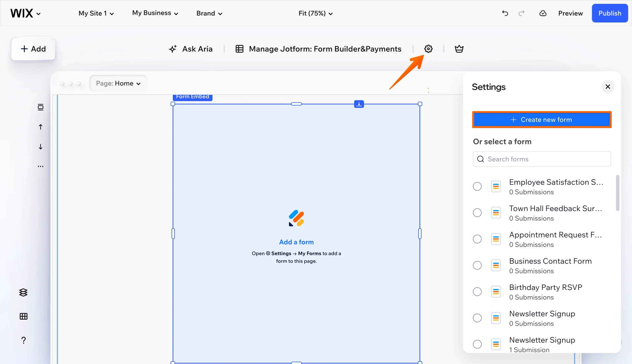Open the Fit (75%) zoom dropdown

tap(316, 13)
